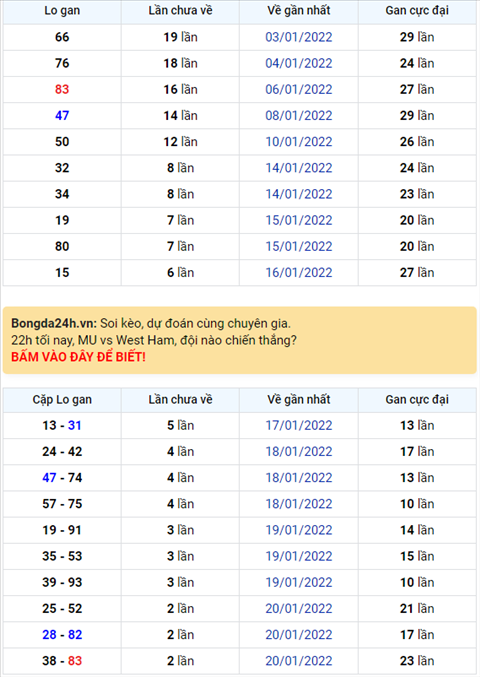
Task: Select the Lo gan number 15
Action: pos(62,273)
